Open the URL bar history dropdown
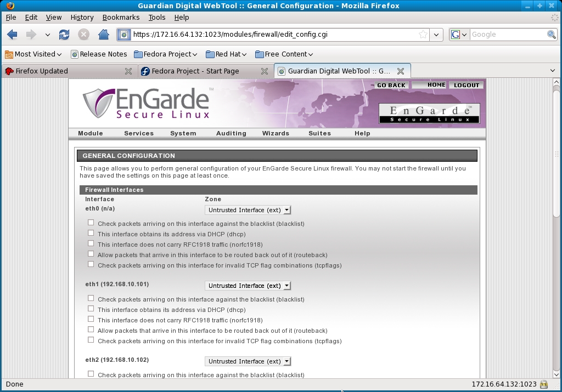The width and height of the screenshot is (562, 392). (436, 35)
